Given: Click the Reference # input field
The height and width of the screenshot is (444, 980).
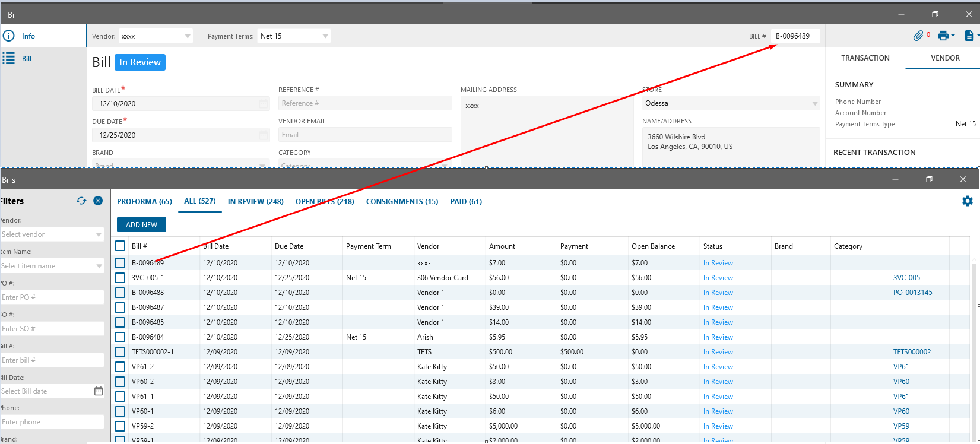Looking at the screenshot, I should coord(364,103).
